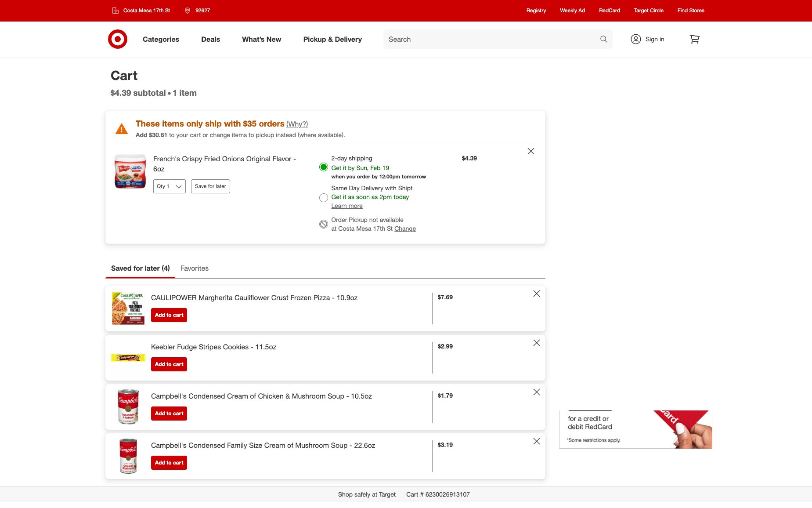812x508 pixels.
Task: Switch to the Favorites tab
Action: (x=195, y=268)
